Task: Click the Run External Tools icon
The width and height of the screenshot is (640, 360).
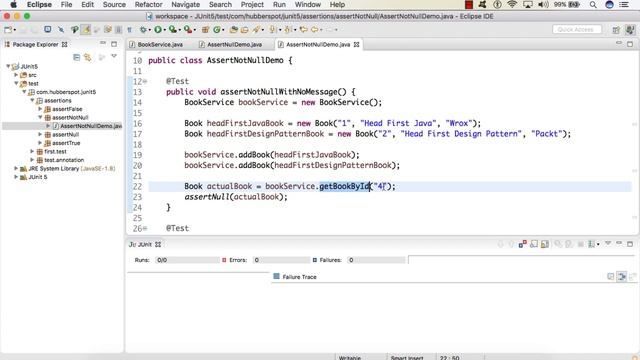Action: [x=187, y=29]
